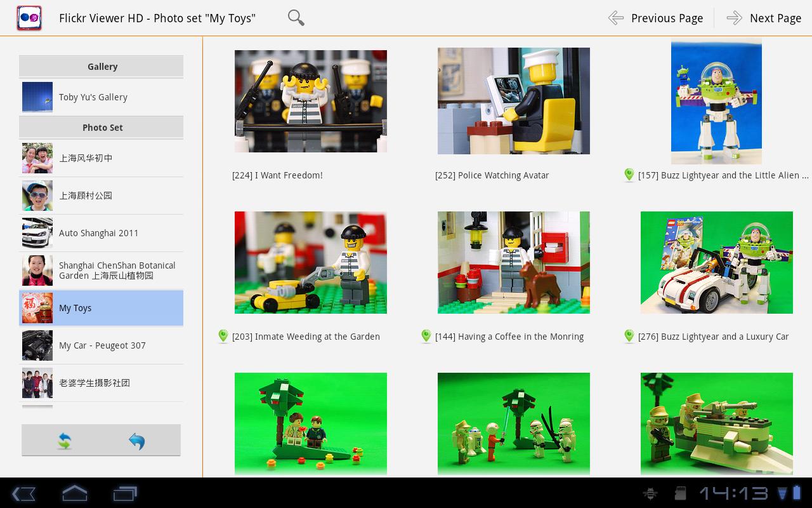812x508 pixels.
Task: Click Toby Yu's Gallery blue thumbnail image
Action: click(x=37, y=97)
